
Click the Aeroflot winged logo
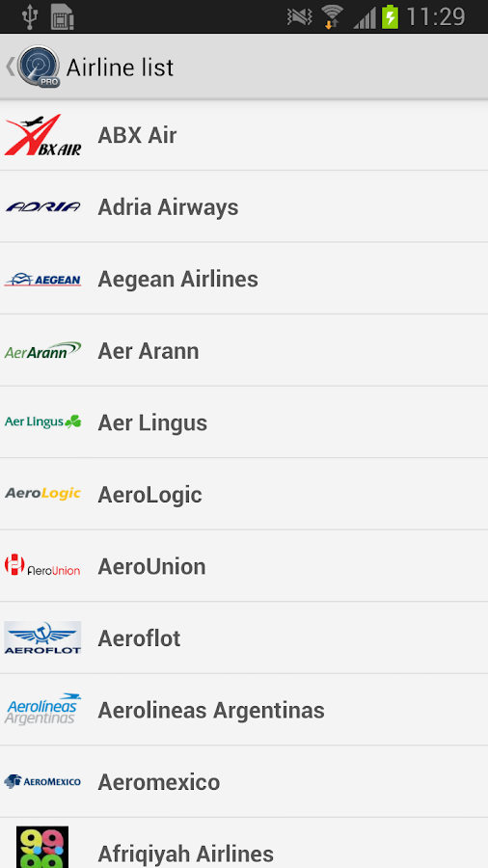pyautogui.click(x=42, y=637)
